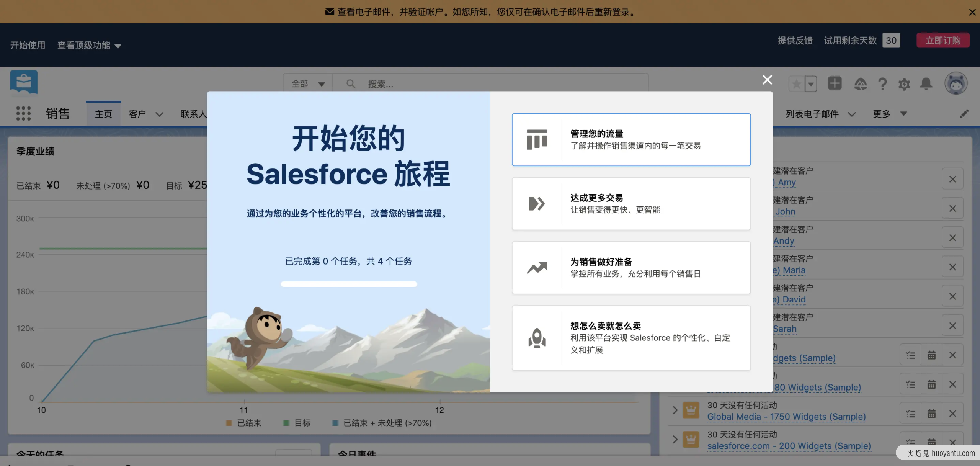
Task: Open the help question mark icon
Action: [x=882, y=83]
